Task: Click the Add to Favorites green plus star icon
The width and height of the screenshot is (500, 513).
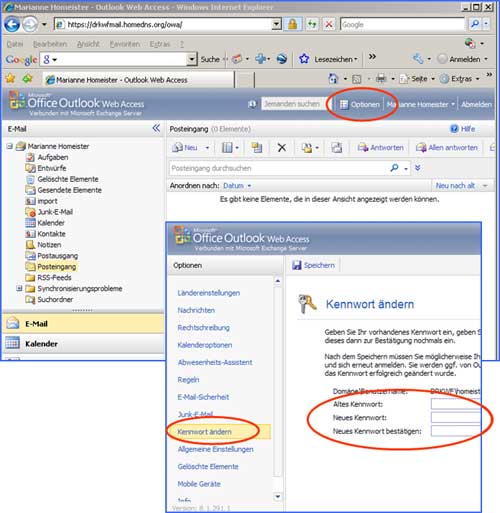Action: tap(27, 79)
